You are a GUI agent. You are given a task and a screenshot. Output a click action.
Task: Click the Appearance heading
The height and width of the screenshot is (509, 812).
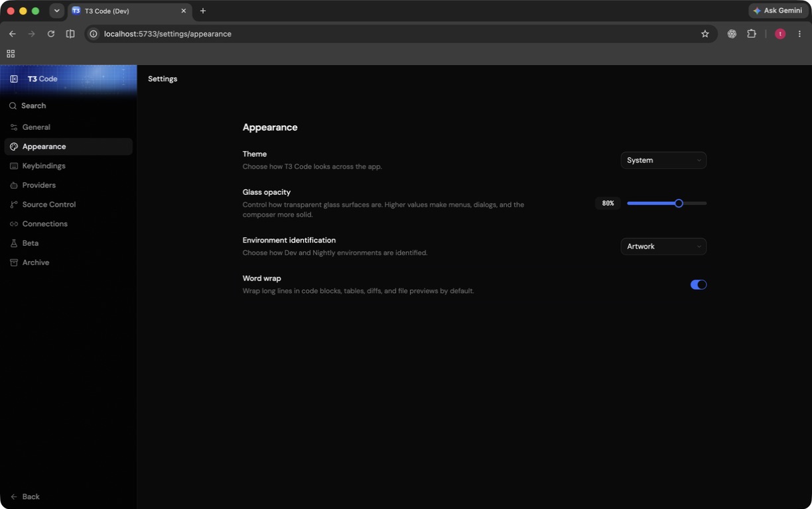click(270, 127)
